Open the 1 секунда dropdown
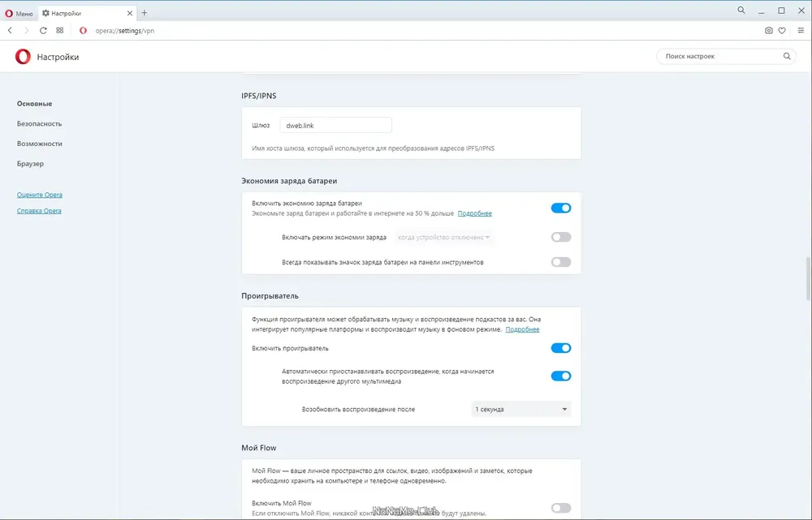 tap(521, 410)
